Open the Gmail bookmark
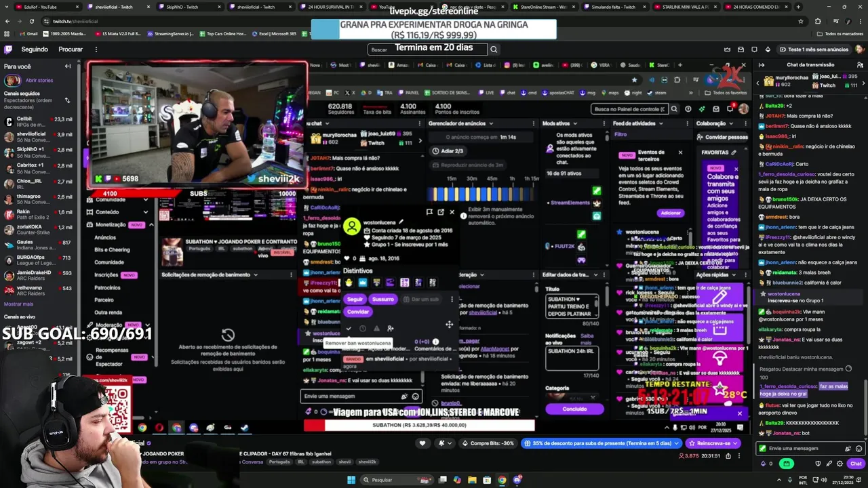868x488 pixels. point(28,33)
